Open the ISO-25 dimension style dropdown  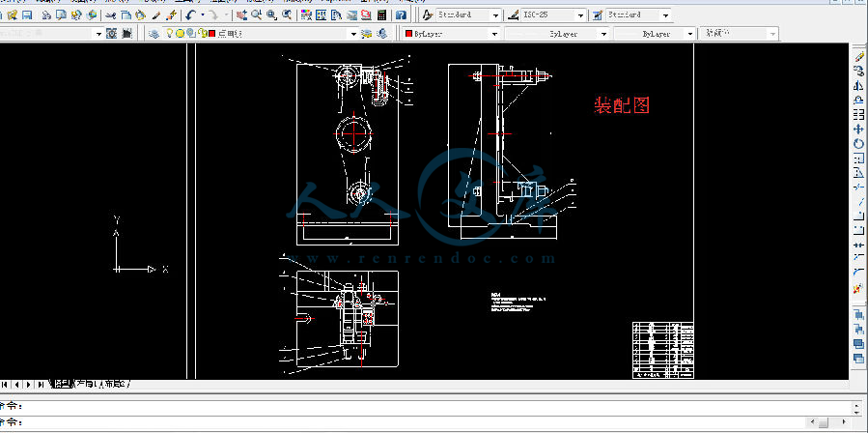click(x=580, y=14)
